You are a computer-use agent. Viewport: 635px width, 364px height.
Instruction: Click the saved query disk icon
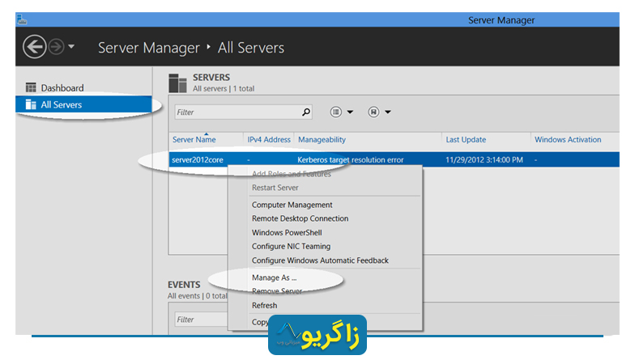click(x=373, y=112)
